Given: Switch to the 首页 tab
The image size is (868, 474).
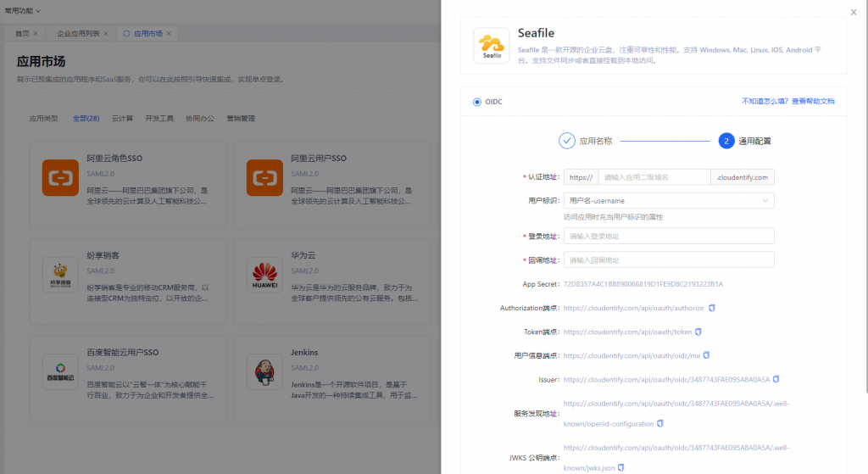Looking at the screenshot, I should point(22,34).
